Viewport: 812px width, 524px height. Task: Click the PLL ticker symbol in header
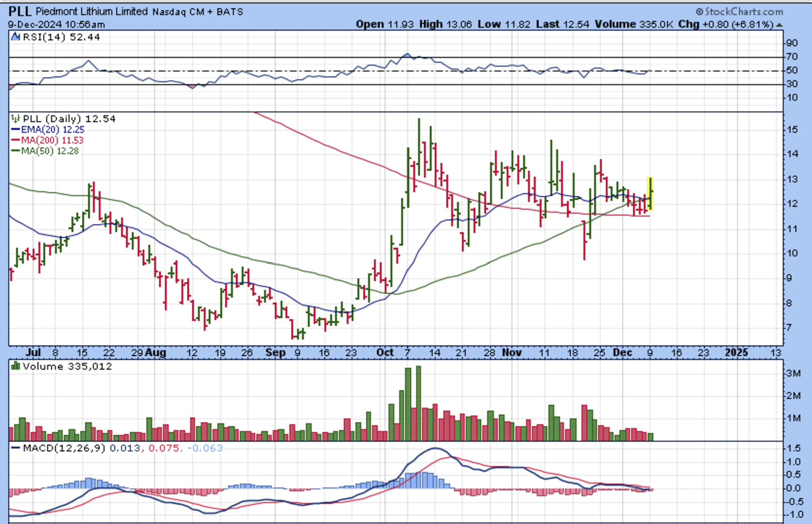pos(20,11)
